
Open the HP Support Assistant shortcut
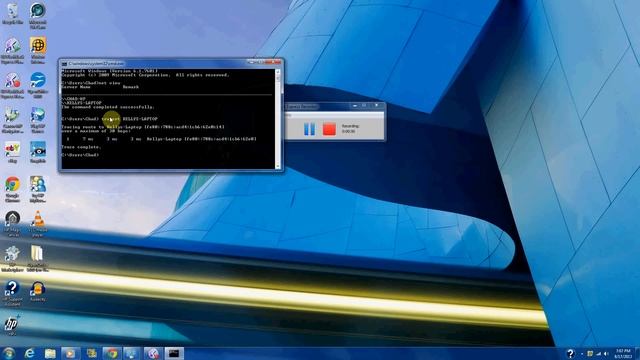click(x=12, y=292)
